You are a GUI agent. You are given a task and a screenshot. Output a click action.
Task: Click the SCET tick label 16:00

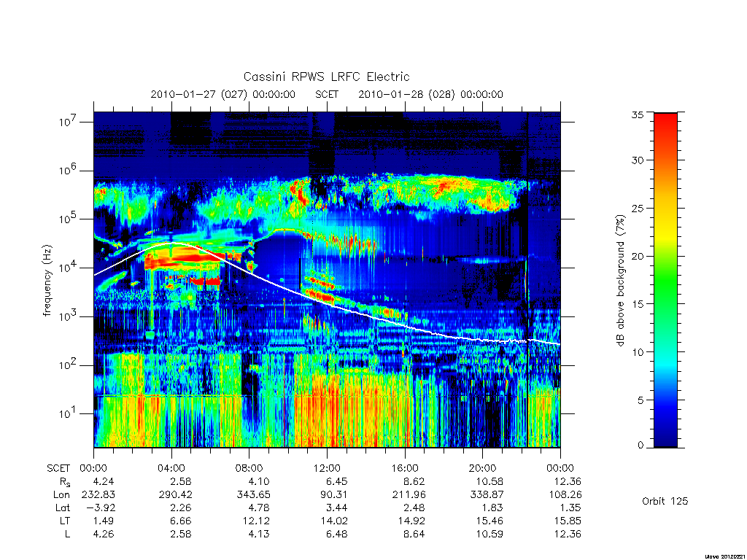tap(404, 468)
